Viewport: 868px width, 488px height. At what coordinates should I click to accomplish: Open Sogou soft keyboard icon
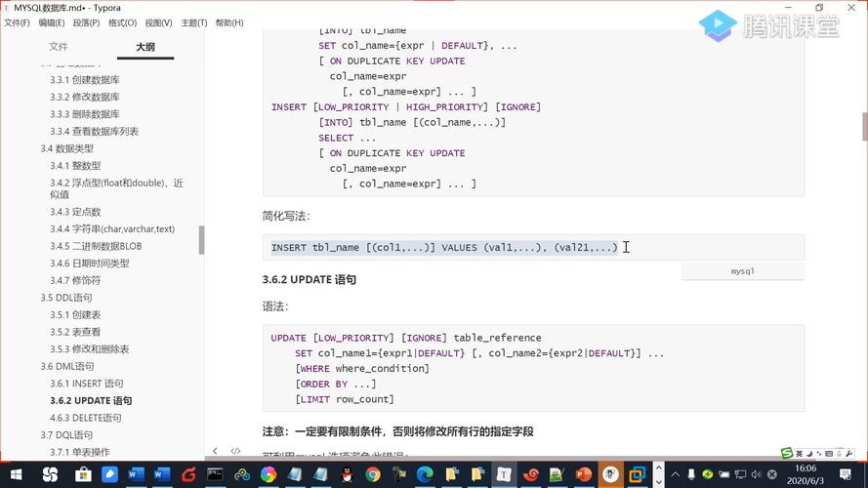829,454
